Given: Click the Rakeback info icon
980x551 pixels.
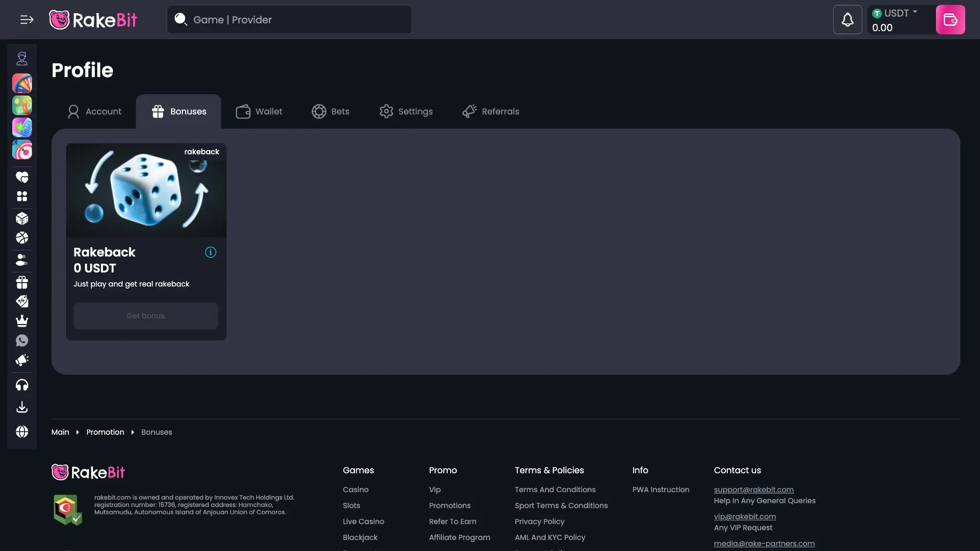Looking at the screenshot, I should [x=211, y=252].
